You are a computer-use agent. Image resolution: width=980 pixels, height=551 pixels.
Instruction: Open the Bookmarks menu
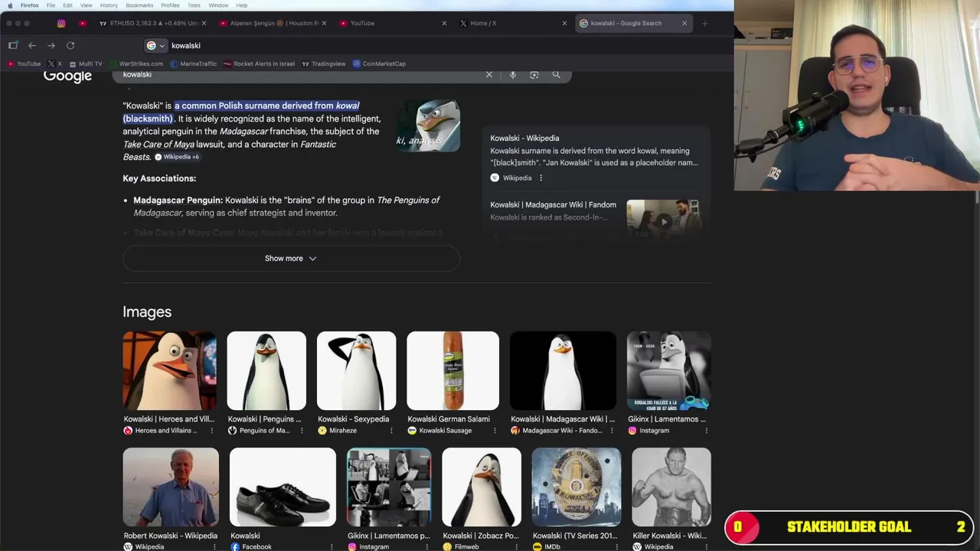click(139, 5)
